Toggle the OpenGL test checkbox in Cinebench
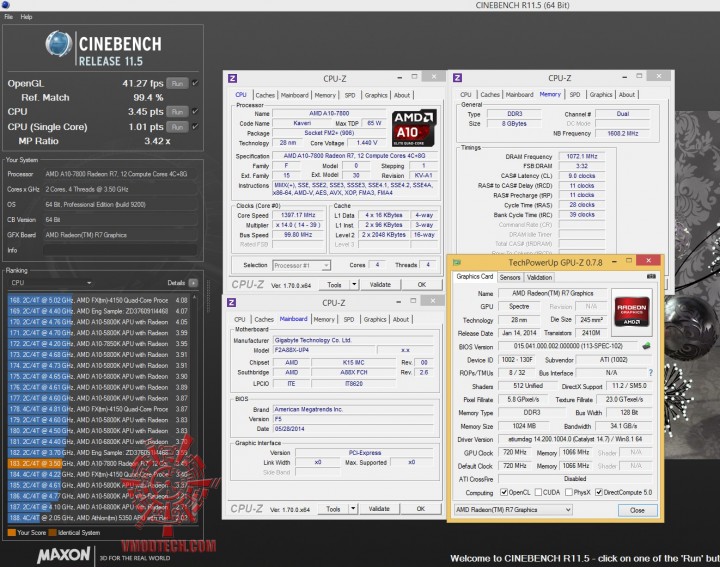This screenshot has height=567, width=720. tap(195, 83)
